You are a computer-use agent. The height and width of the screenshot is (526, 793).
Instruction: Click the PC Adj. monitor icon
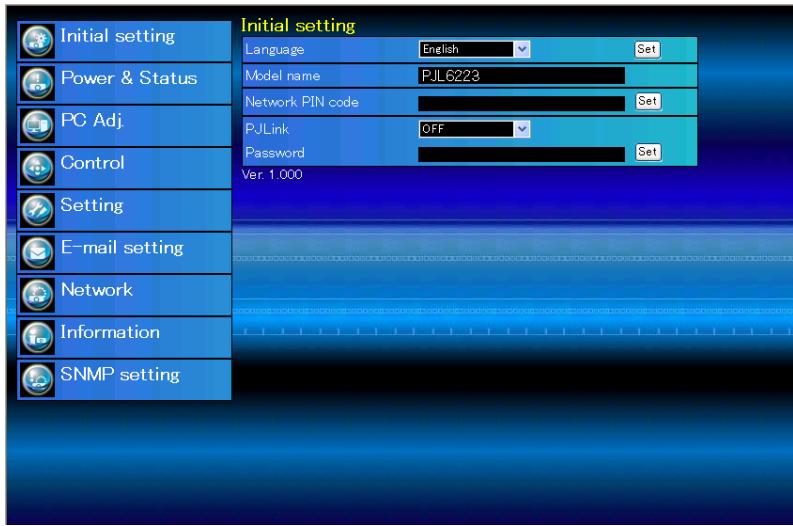[x=37, y=125]
